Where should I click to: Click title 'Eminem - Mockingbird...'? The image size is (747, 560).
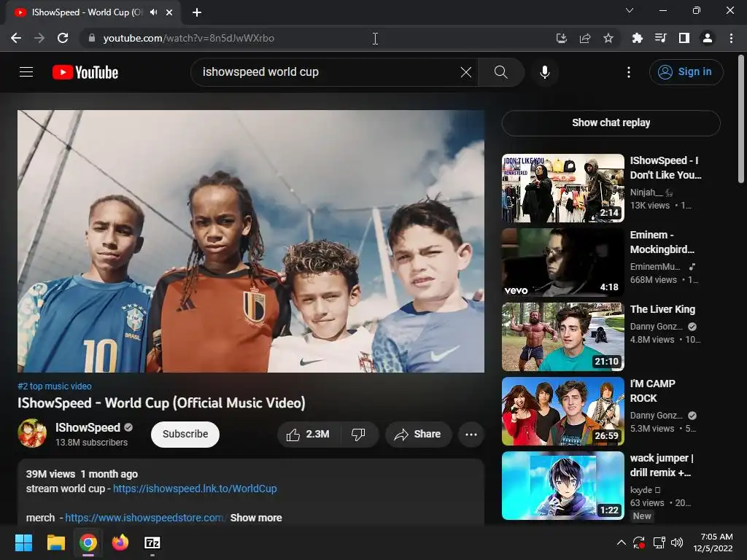click(x=662, y=242)
